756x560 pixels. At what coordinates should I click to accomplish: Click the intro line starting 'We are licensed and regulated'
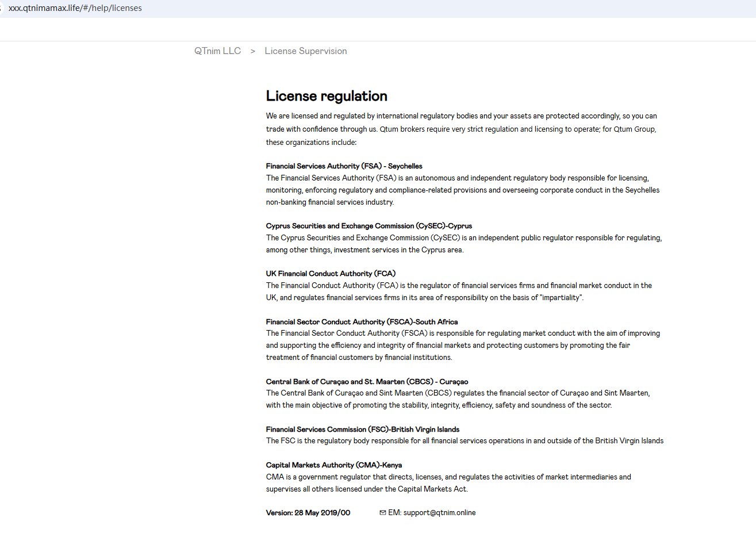pyautogui.click(x=462, y=116)
